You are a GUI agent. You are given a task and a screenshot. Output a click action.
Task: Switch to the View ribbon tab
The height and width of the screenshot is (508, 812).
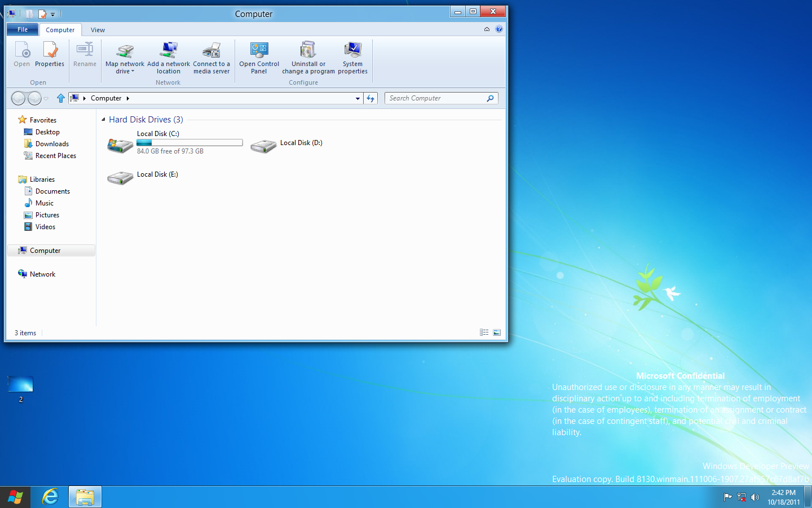[98, 30]
